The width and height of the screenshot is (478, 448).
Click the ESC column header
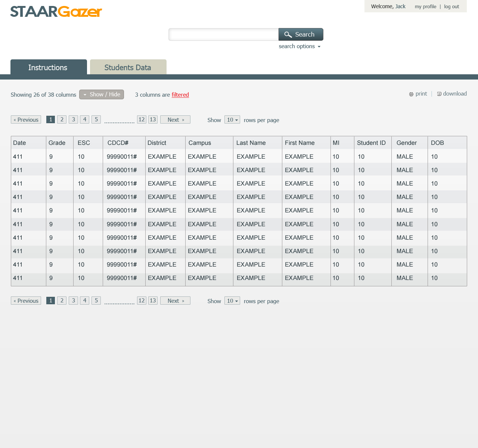coord(88,143)
